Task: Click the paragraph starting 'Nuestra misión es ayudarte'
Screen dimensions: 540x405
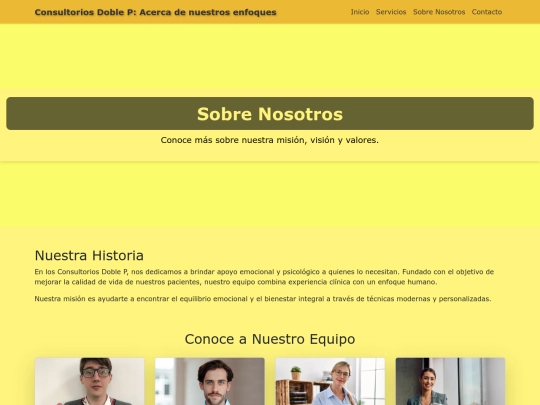Action: (x=263, y=299)
